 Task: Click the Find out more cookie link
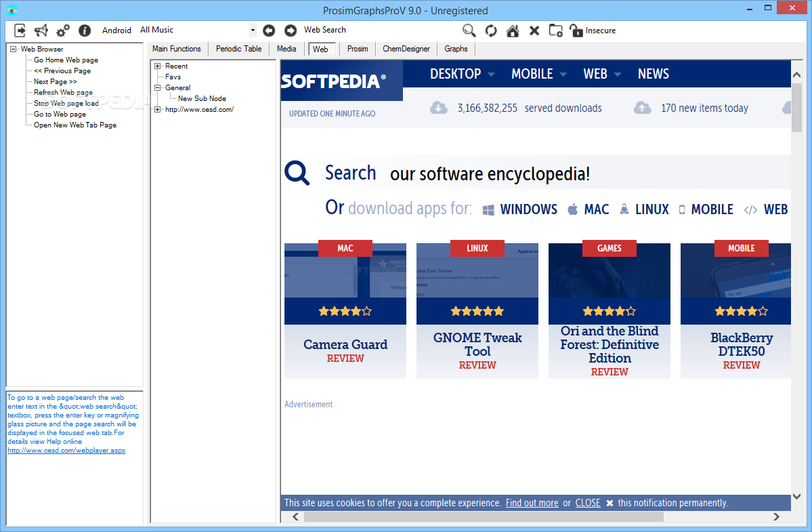[x=532, y=503]
